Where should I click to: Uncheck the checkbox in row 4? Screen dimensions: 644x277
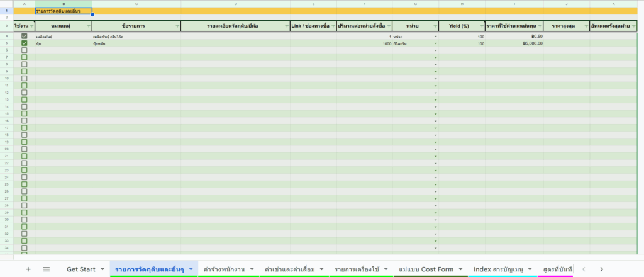[25, 37]
